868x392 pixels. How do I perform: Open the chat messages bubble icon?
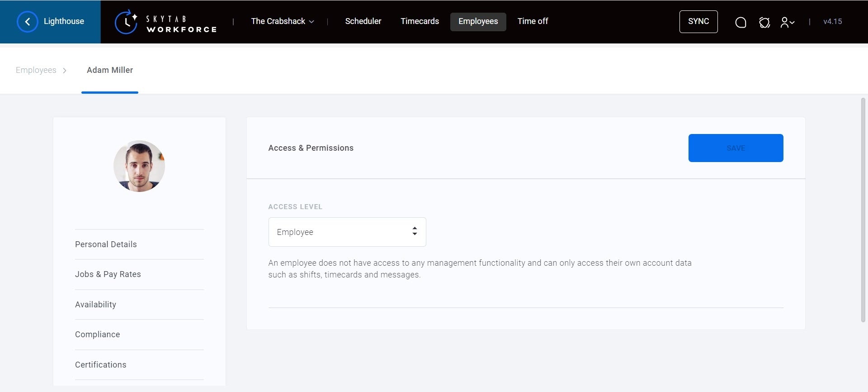(x=741, y=22)
